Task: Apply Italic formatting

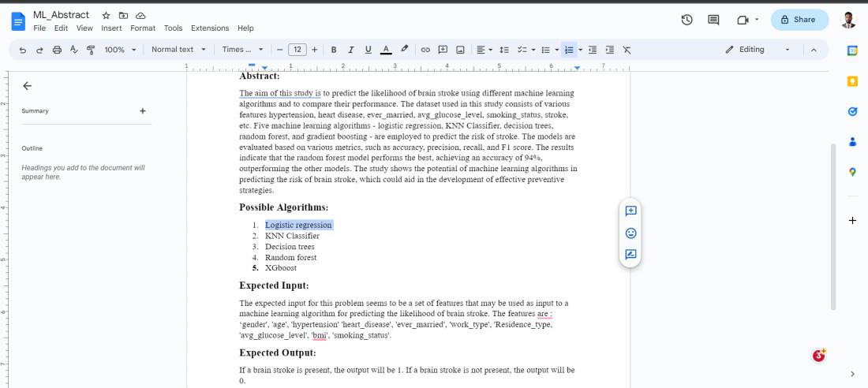Action: (x=351, y=50)
